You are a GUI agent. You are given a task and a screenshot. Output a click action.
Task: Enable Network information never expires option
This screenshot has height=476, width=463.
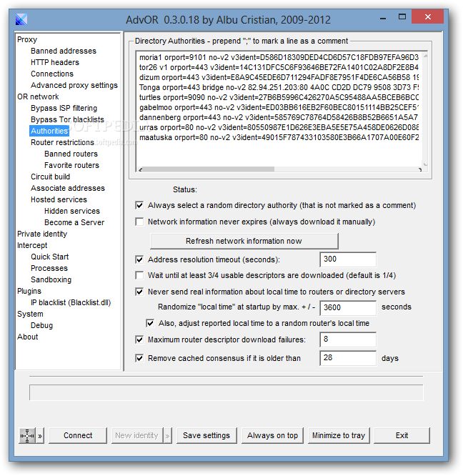click(x=139, y=222)
